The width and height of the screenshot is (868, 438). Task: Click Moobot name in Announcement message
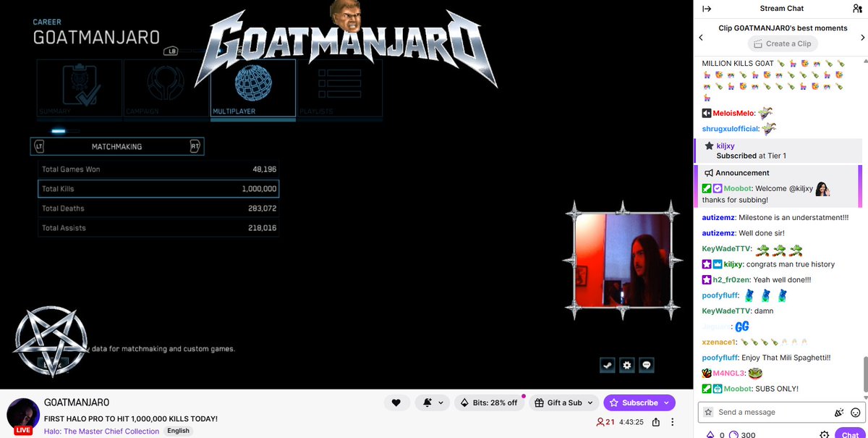[738, 188]
